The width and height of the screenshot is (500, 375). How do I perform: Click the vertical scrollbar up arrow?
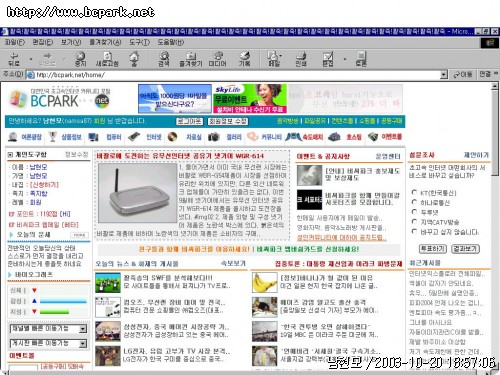click(495, 86)
